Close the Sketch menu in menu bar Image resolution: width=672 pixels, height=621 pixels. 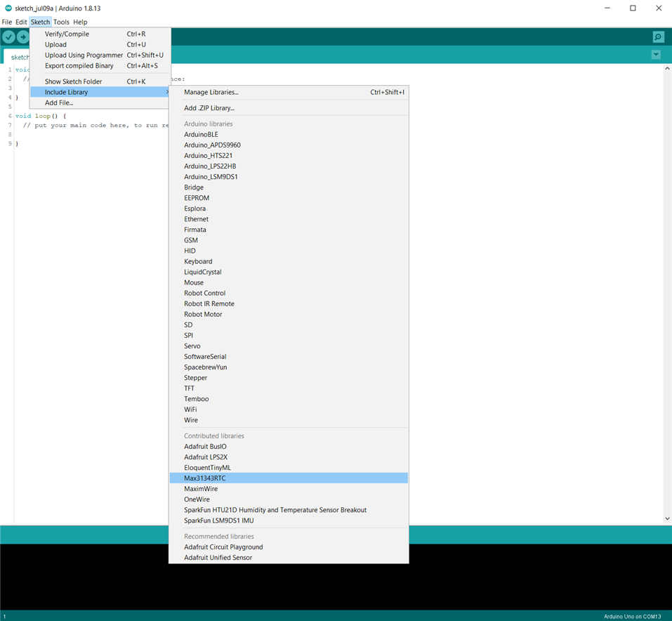[x=40, y=22]
